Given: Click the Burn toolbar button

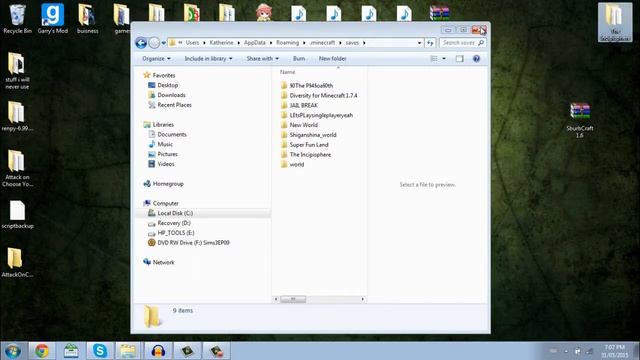Looking at the screenshot, I should tap(299, 59).
